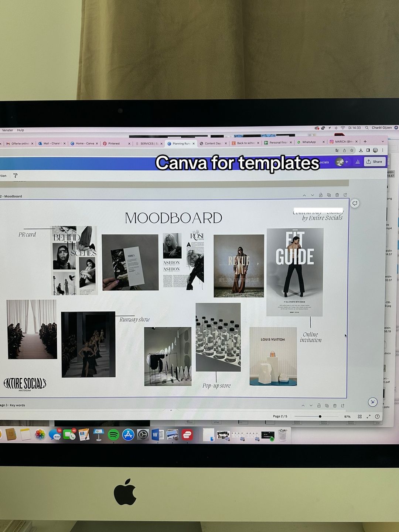Open App Store from the Dock
The height and width of the screenshot is (532, 399).
tap(128, 435)
